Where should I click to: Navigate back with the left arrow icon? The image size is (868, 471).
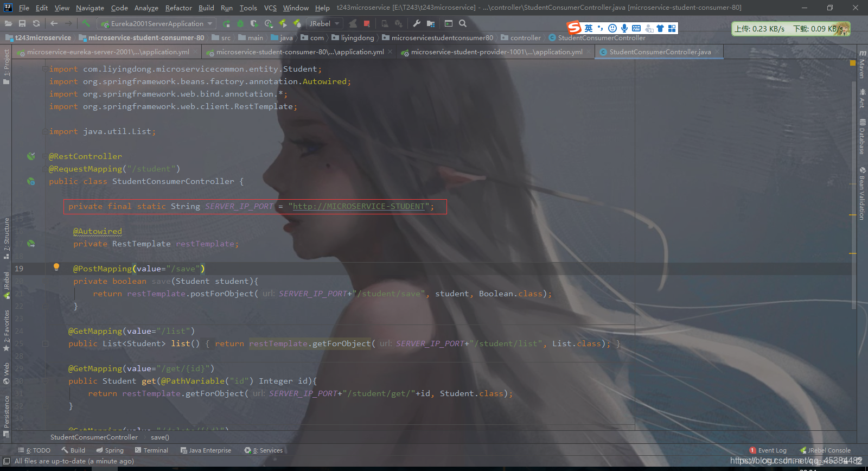tap(54, 23)
